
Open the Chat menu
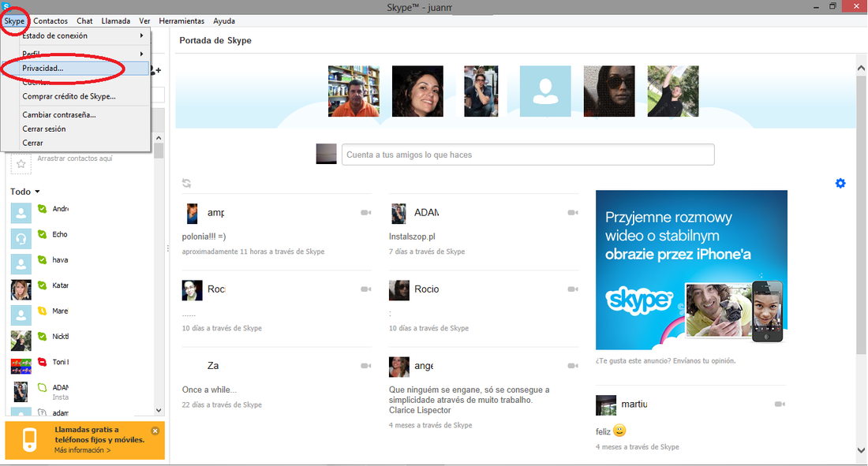coord(84,21)
